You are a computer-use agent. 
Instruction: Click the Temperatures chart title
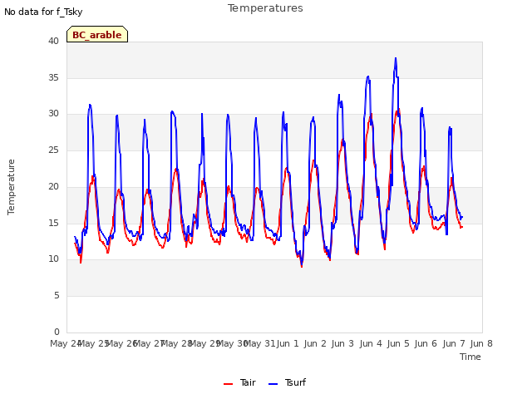coord(265,8)
